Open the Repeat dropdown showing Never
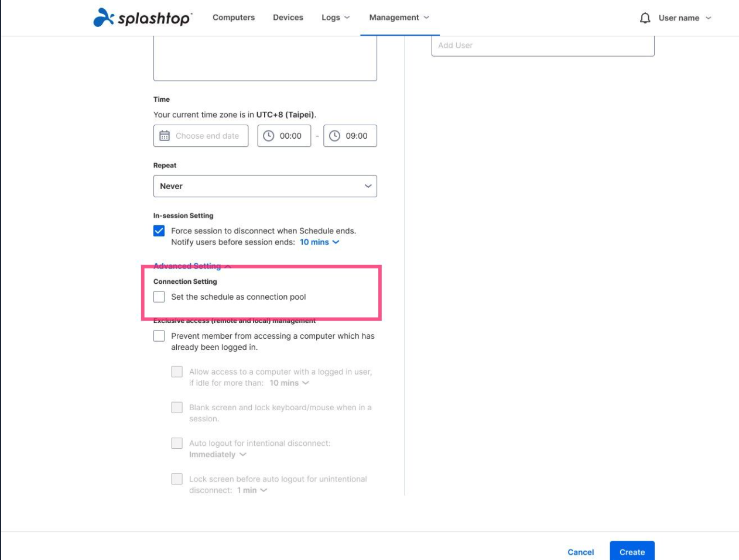This screenshot has width=739, height=560. [265, 185]
